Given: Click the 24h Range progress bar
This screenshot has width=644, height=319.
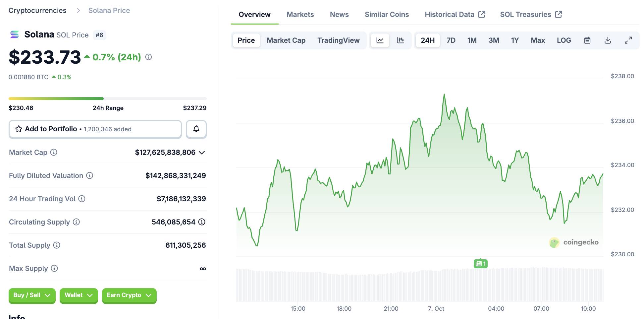Looking at the screenshot, I should click(107, 98).
